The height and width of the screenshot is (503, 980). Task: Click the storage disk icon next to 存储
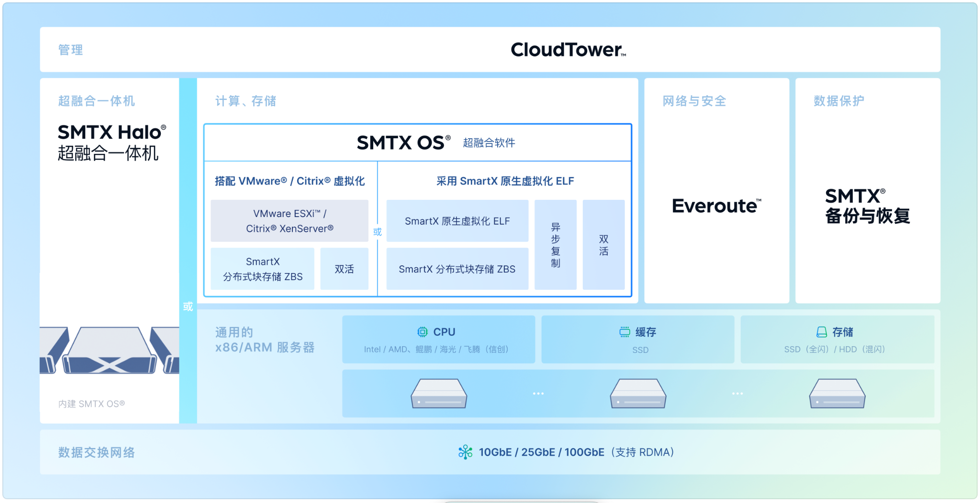(822, 332)
